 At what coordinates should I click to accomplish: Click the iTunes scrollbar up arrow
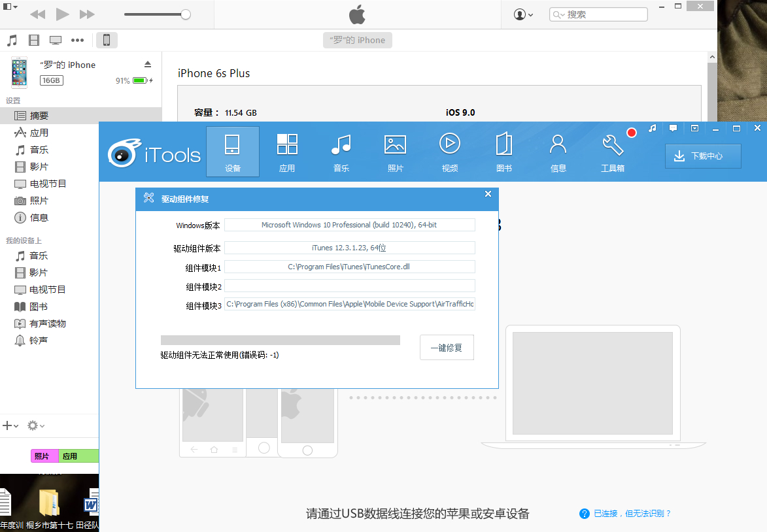click(712, 58)
